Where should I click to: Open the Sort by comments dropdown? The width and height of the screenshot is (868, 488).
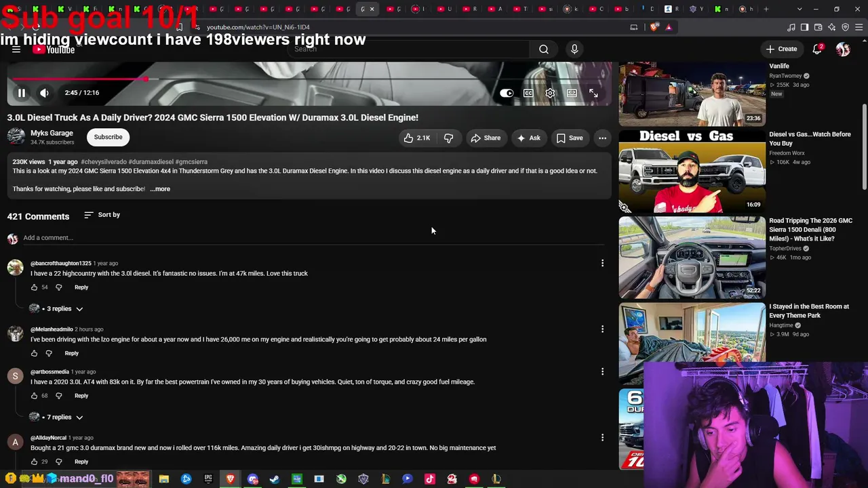tap(102, 215)
